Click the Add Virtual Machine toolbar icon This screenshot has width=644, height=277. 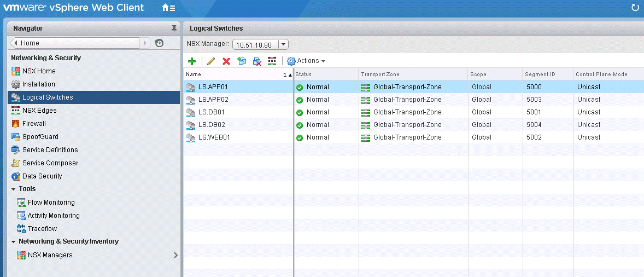pyautogui.click(x=242, y=61)
